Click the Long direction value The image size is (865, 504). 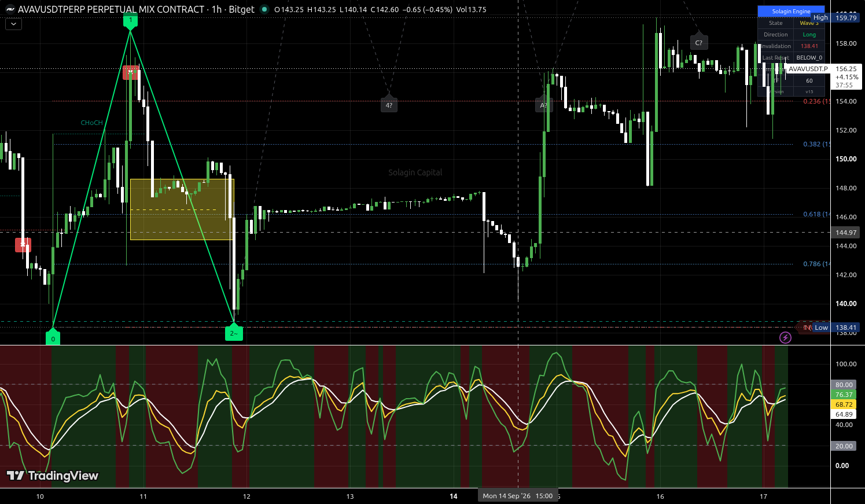(809, 35)
